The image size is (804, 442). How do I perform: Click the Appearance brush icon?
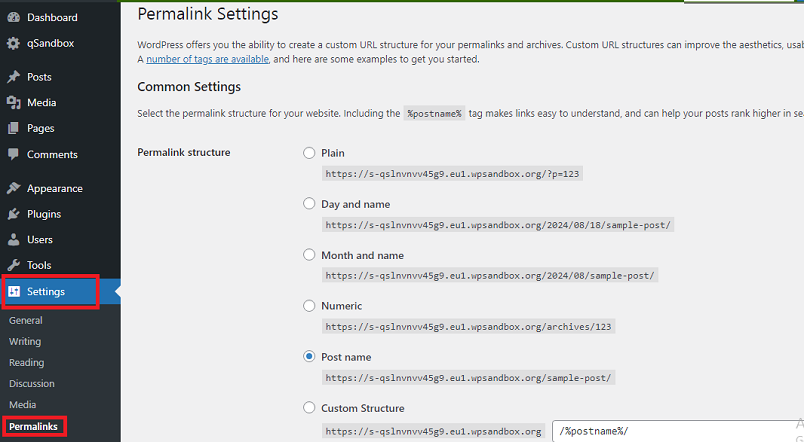click(x=13, y=189)
